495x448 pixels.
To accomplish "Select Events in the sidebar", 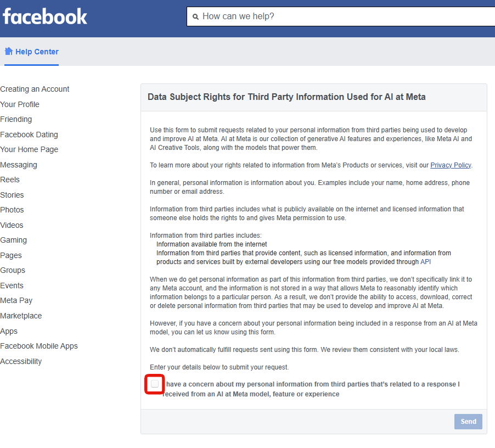I will click(12, 285).
